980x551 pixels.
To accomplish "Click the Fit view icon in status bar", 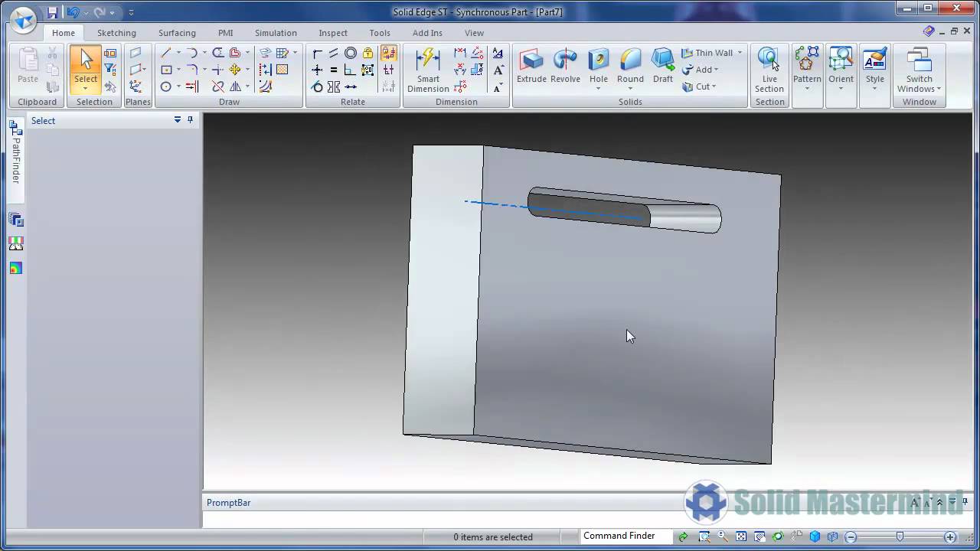I will pyautogui.click(x=741, y=536).
